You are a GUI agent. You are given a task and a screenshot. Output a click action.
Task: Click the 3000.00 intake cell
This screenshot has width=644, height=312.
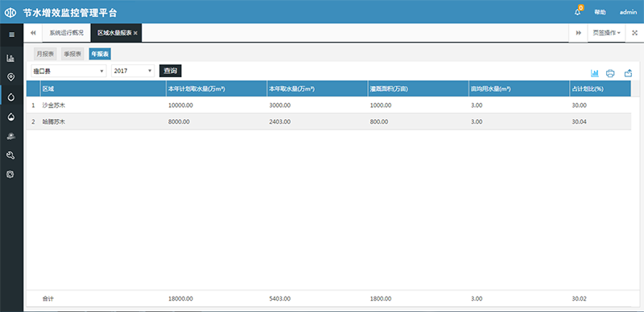click(280, 105)
